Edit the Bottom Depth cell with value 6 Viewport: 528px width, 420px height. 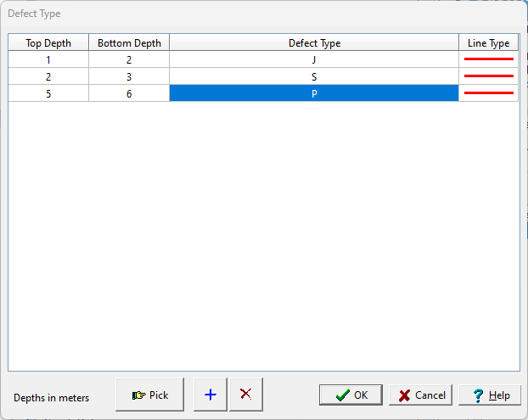coord(129,93)
